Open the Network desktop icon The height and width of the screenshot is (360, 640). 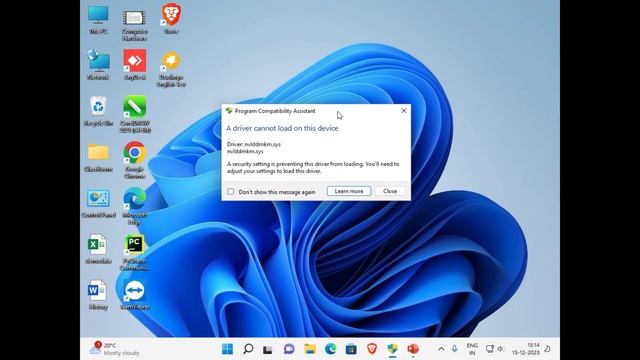pos(98,64)
